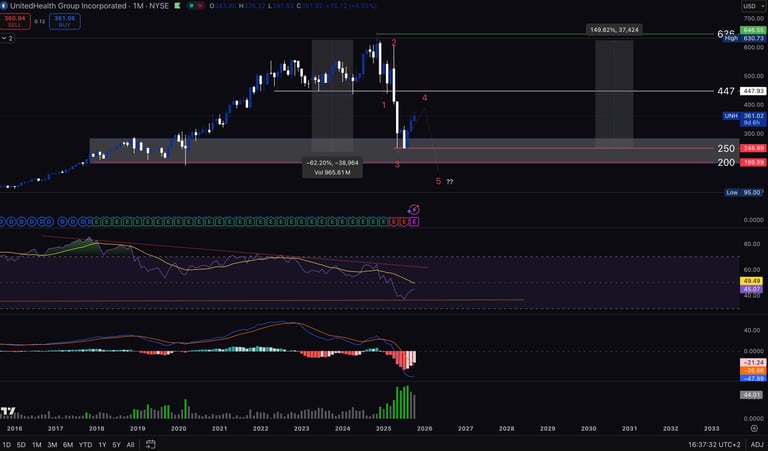Click the red 199.99 price label
The width and height of the screenshot is (768, 451).
[x=754, y=163]
